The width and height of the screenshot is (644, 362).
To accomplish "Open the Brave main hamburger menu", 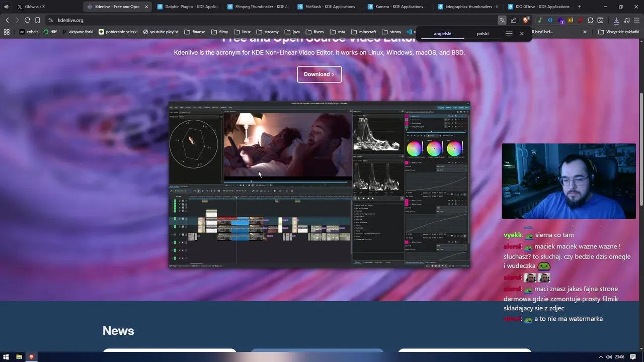I will pos(636,20).
